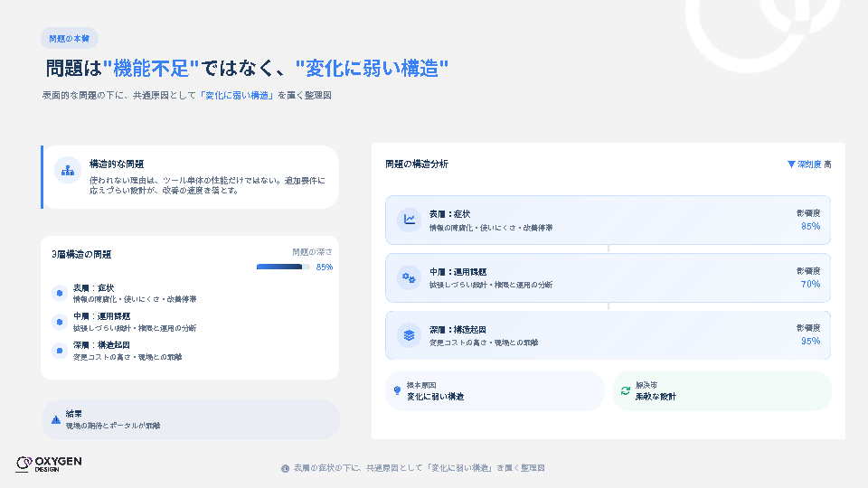This screenshot has width=868, height=488.
Task: Select the 表層：症状 bullet in 3層構造 list
Action: coord(60,293)
